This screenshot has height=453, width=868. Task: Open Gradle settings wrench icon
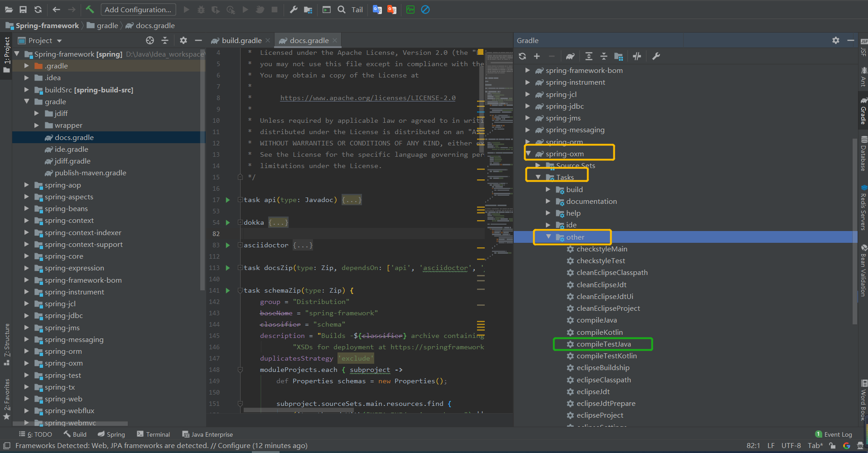(x=656, y=56)
